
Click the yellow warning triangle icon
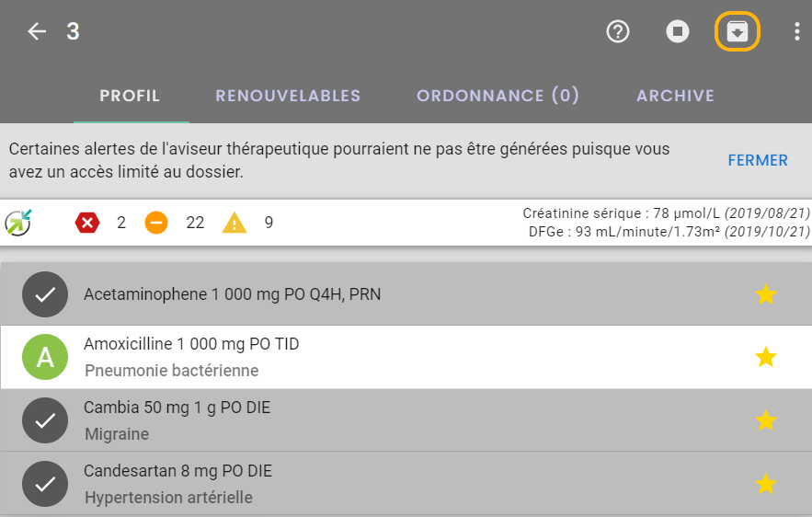(234, 223)
